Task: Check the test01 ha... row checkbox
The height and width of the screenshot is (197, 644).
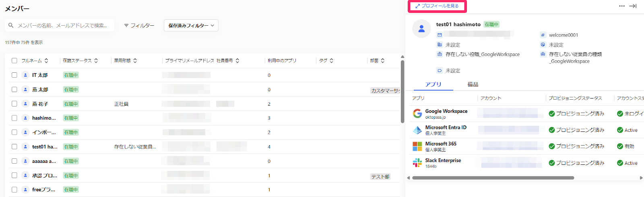Action: point(14,147)
